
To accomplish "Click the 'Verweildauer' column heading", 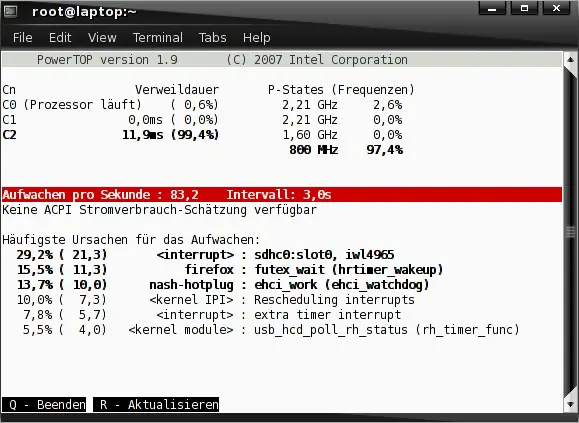I will click(177, 90).
